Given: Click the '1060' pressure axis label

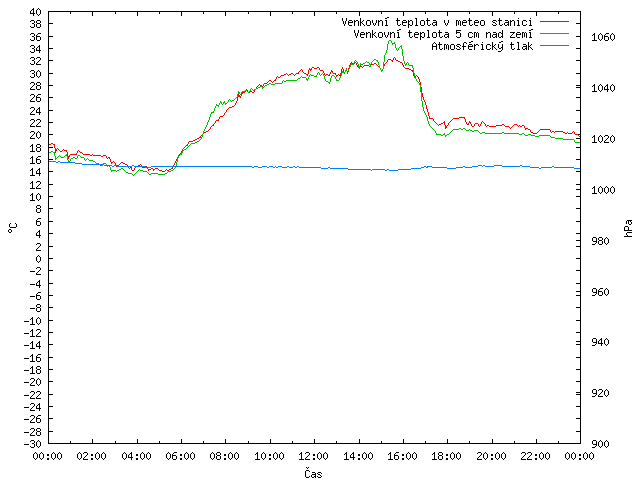Looking at the screenshot, I should coord(603,38).
